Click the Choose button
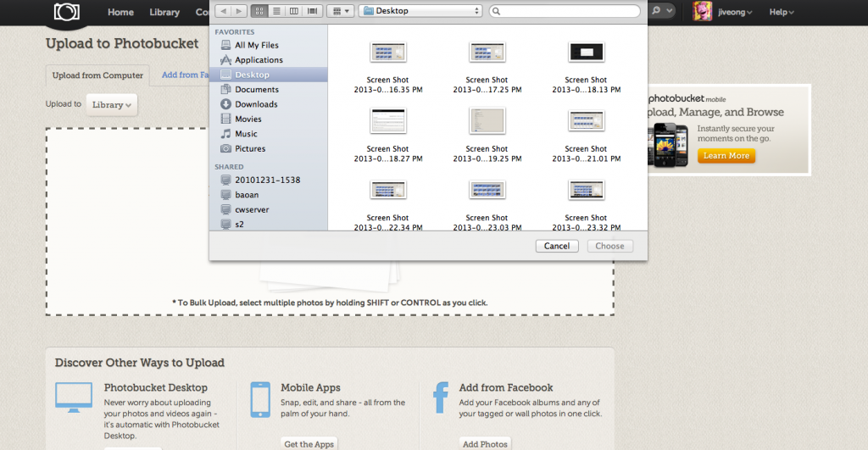Screen dimensions: 868x450 point(609,247)
